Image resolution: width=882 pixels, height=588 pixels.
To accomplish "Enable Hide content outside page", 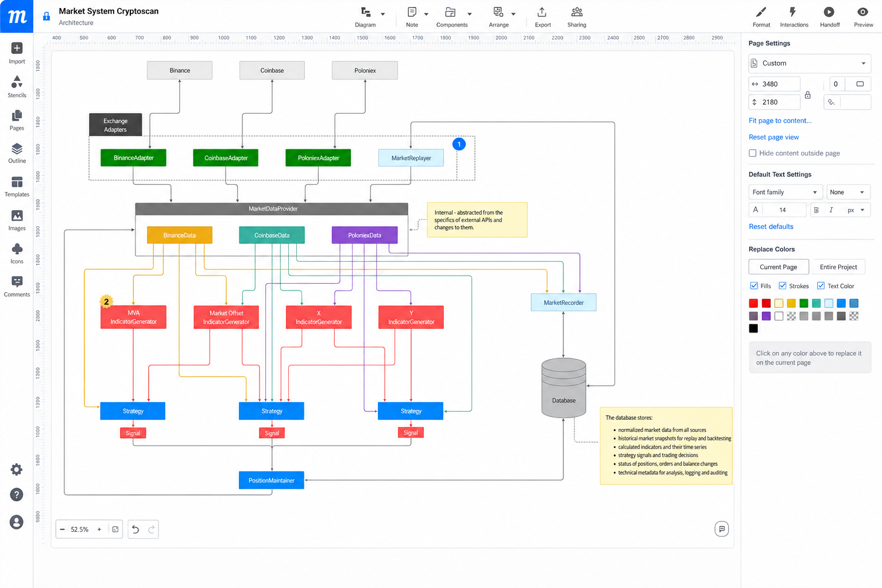I will (752, 153).
